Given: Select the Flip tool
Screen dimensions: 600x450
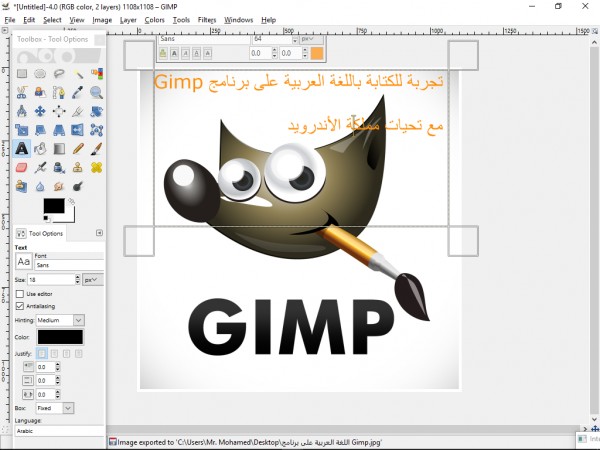Looking at the screenshot, I should coord(78,130).
